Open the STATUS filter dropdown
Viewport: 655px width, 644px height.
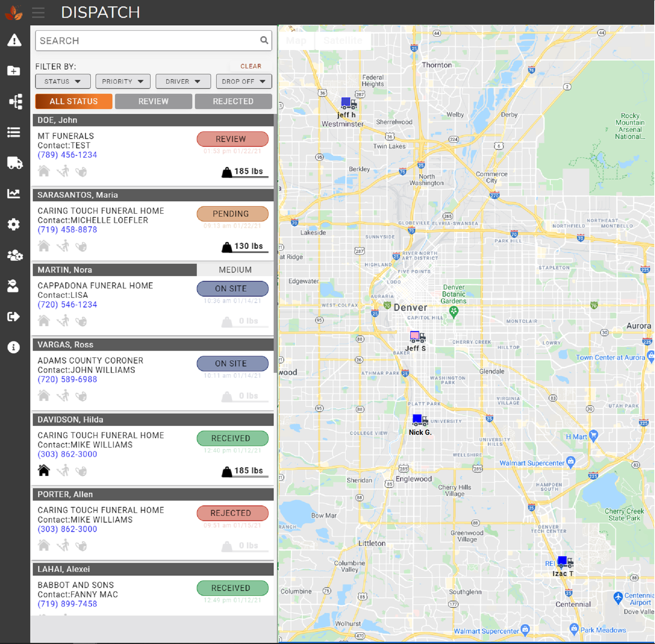click(x=62, y=81)
